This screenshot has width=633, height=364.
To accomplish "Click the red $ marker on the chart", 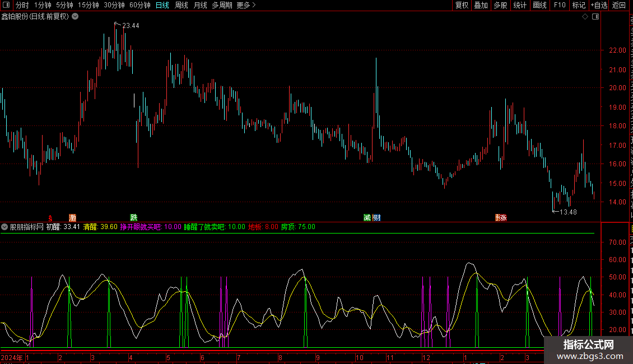I will pyautogui.click(x=50, y=218).
